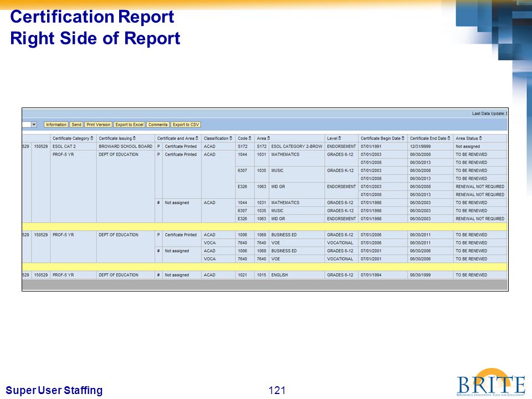Export the report to Excel
The height and width of the screenshot is (399, 532).
129,125
